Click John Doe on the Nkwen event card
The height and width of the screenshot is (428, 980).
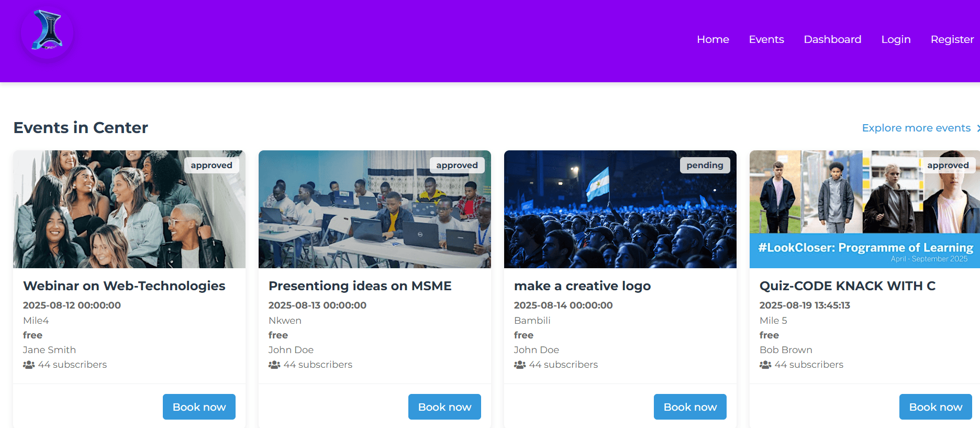(291, 349)
